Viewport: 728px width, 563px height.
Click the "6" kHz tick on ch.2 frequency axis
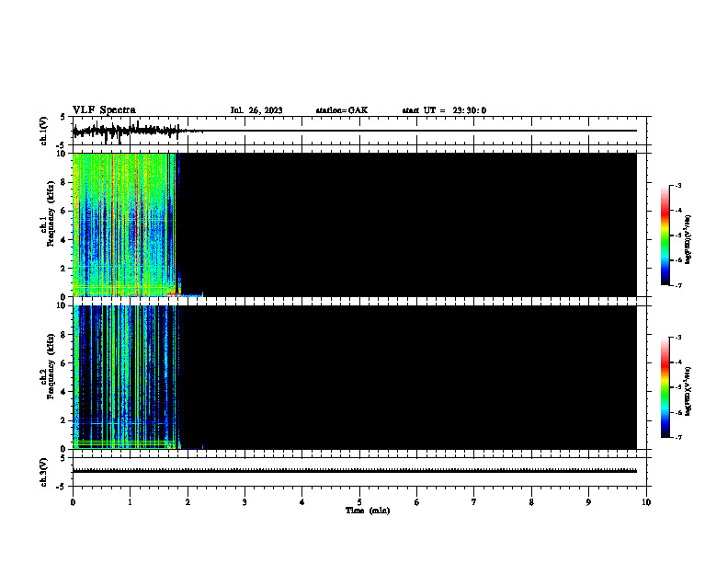63,363
